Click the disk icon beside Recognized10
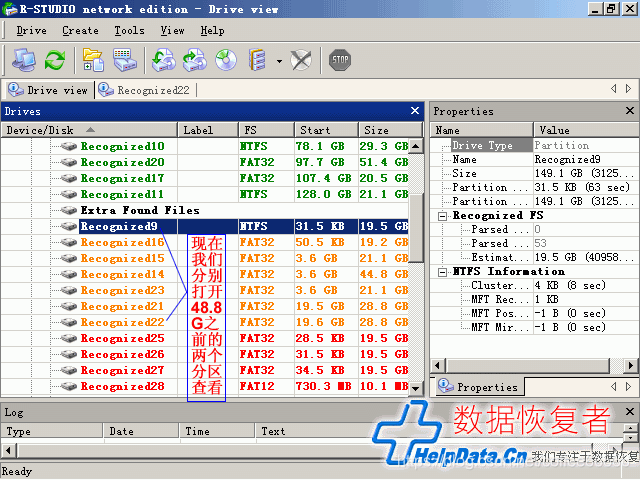 point(69,146)
